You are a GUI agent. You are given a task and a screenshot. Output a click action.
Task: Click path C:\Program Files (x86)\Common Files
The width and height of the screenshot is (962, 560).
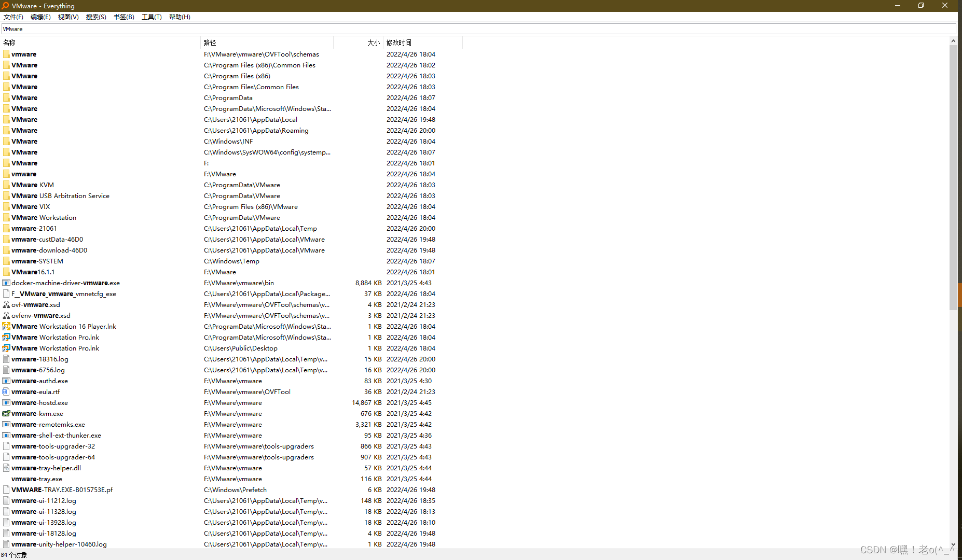[259, 65]
